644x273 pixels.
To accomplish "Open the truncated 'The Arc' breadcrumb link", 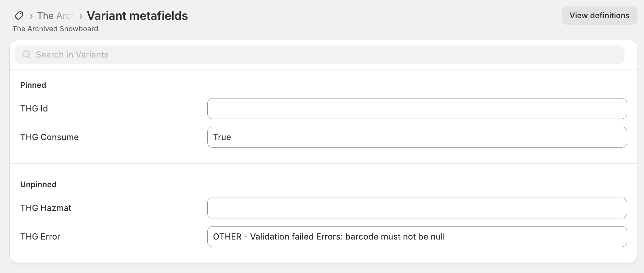I will tap(55, 16).
